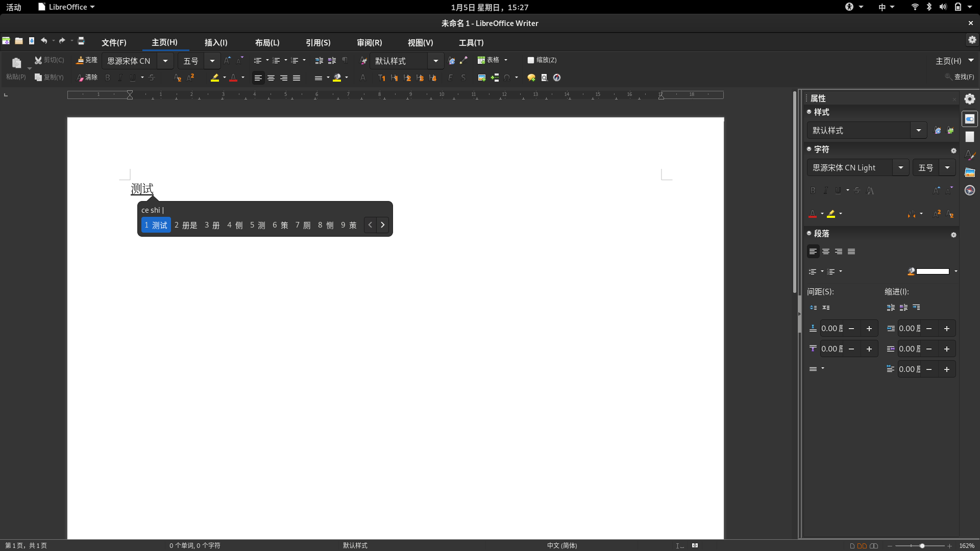Open the 工具(T) tab

click(x=471, y=43)
